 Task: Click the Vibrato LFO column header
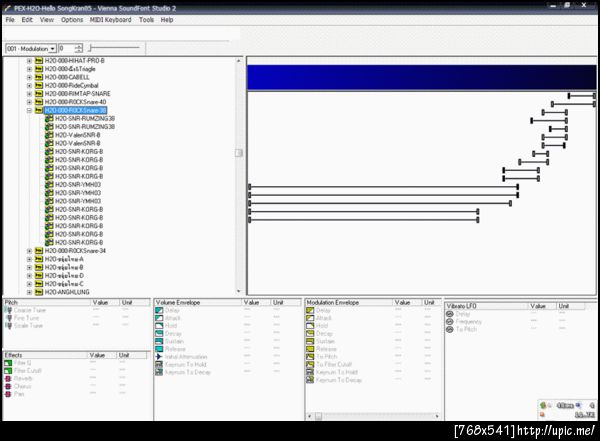tap(486, 306)
